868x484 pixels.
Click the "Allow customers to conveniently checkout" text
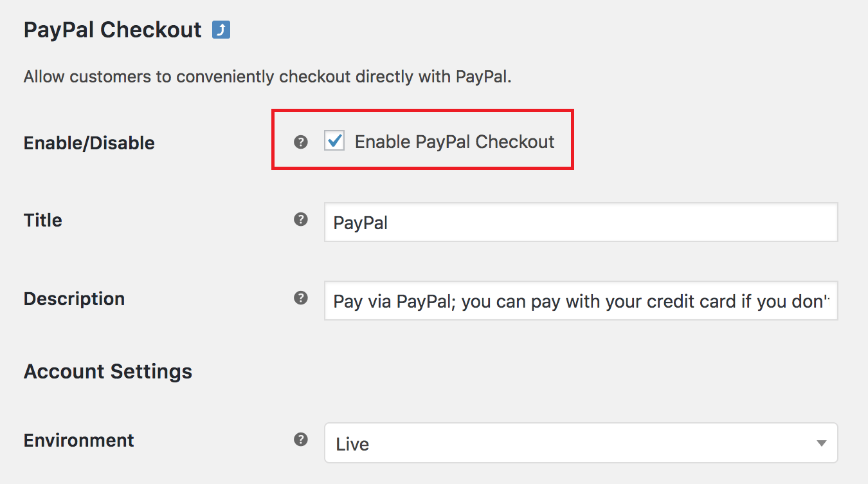[267, 77]
